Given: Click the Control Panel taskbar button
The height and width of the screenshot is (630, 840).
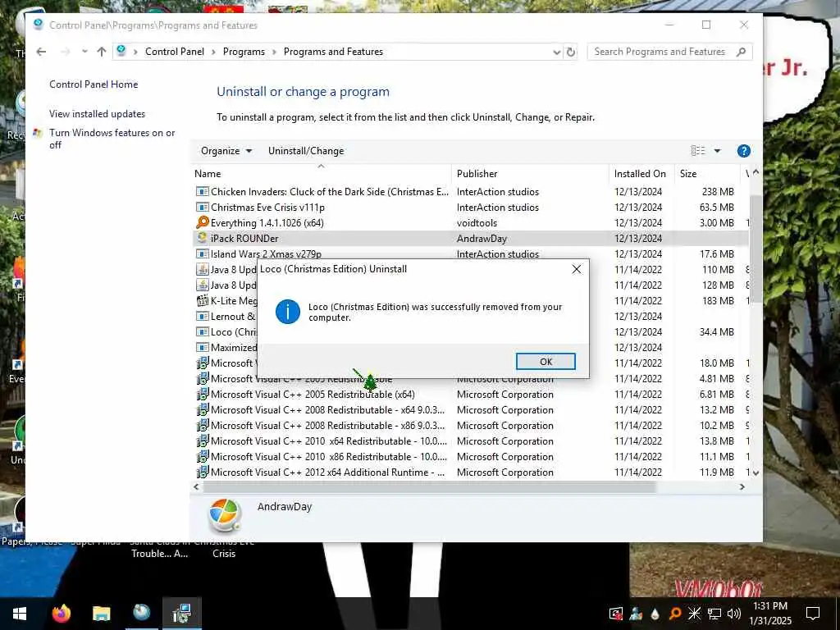Looking at the screenshot, I should (182, 614).
